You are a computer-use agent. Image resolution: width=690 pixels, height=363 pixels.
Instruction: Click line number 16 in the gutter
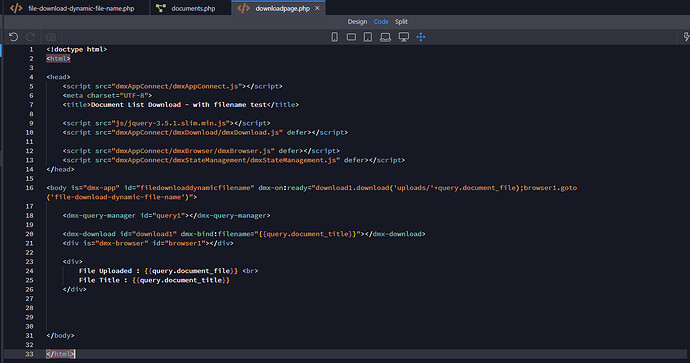point(29,188)
